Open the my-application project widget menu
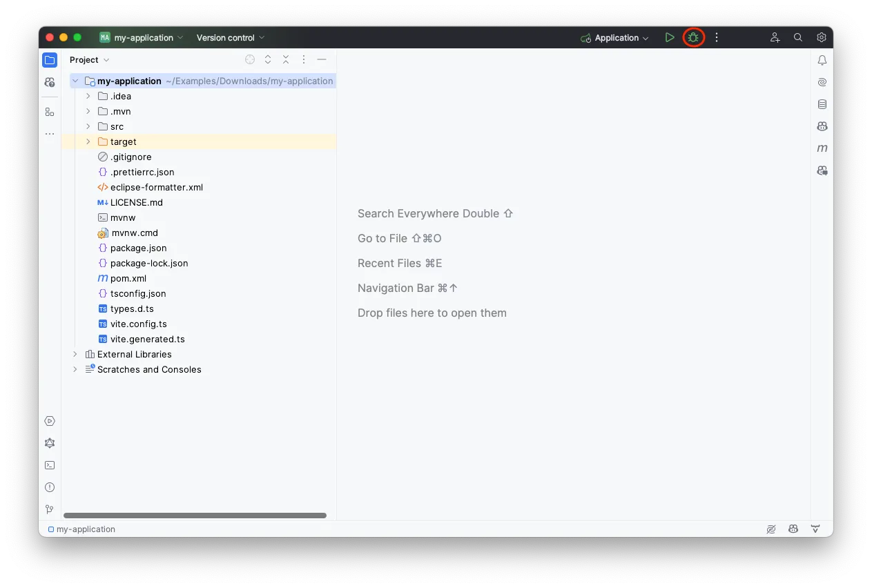The width and height of the screenshot is (872, 588). click(x=141, y=37)
